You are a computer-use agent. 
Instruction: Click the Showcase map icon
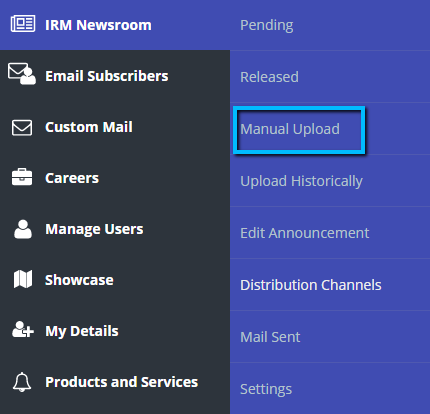coord(23,279)
